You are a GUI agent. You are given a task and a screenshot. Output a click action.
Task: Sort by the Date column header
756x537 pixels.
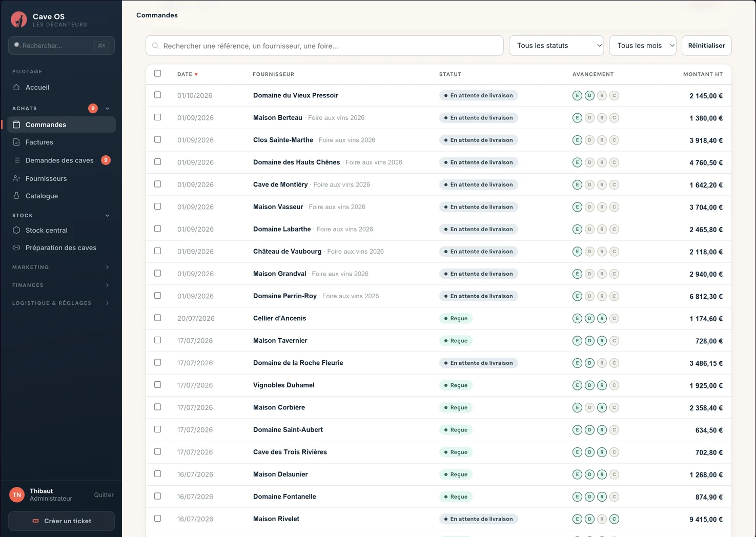coord(188,74)
